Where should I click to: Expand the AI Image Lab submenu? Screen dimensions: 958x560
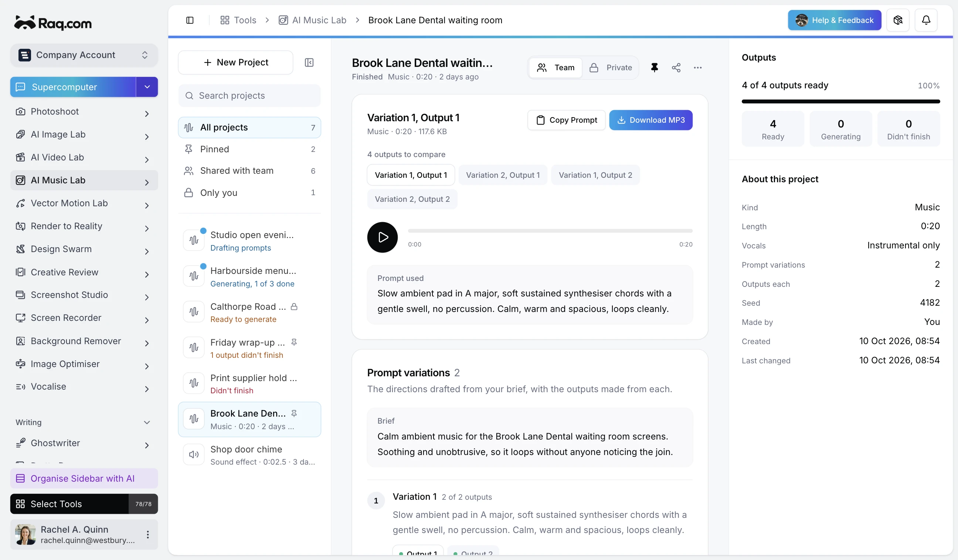coord(147,136)
